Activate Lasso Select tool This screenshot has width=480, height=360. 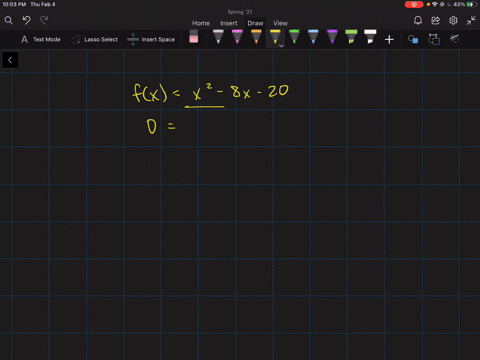click(95, 39)
